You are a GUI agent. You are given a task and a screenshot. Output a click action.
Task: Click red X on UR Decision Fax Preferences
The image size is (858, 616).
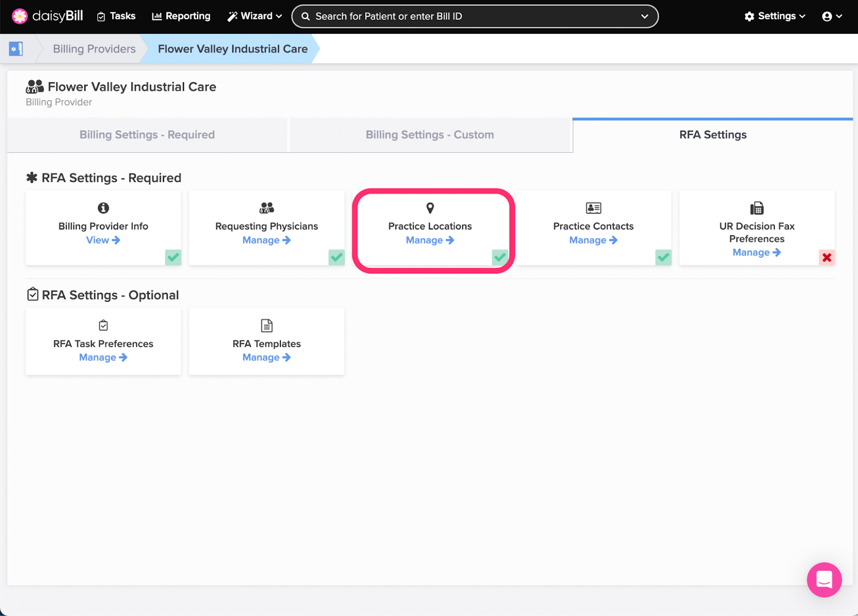coord(827,257)
